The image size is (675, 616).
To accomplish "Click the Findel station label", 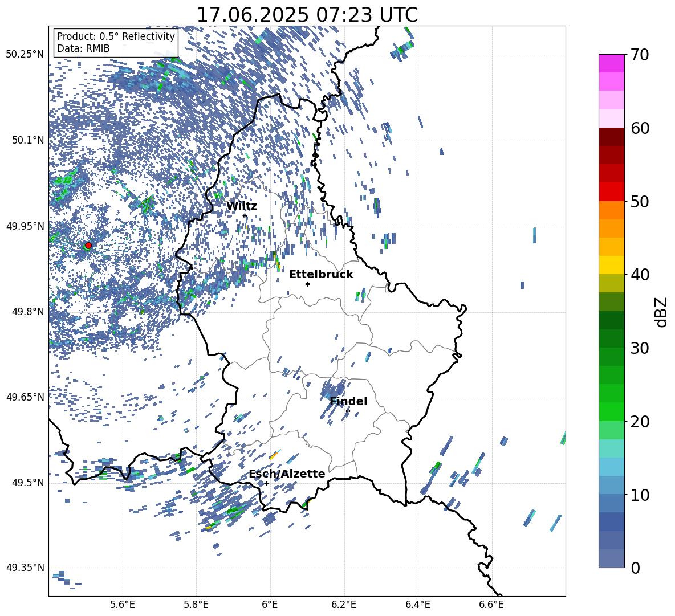I will click(x=348, y=401).
